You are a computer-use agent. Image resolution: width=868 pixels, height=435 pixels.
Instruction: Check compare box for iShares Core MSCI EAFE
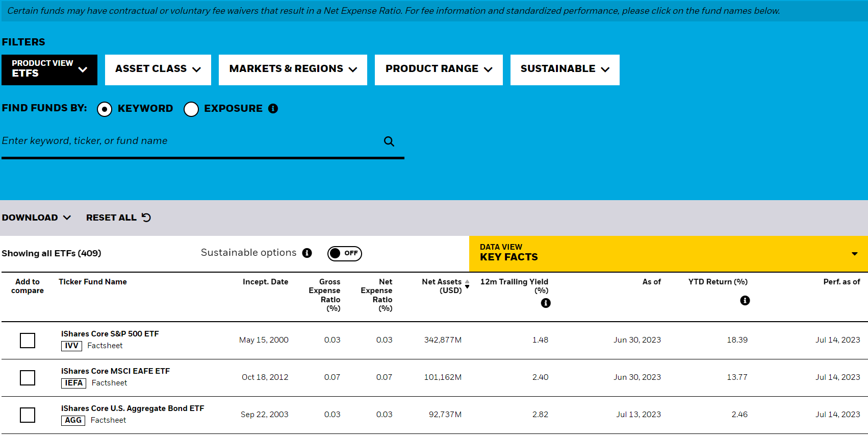click(x=28, y=378)
